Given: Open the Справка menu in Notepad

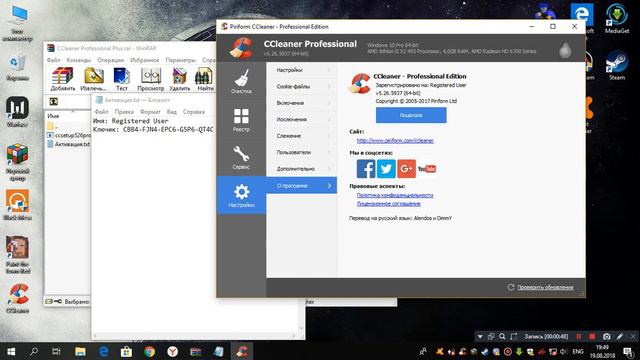Looking at the screenshot, I should coord(193,111).
